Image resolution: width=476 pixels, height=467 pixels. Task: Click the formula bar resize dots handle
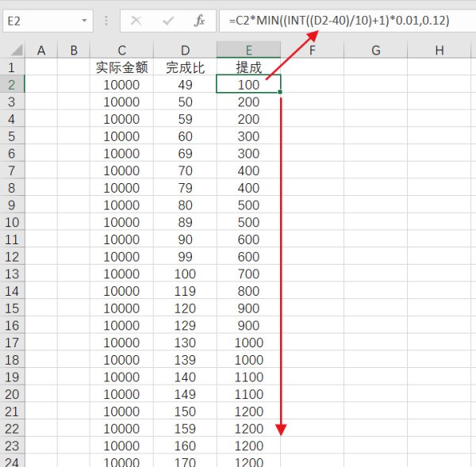(x=107, y=21)
